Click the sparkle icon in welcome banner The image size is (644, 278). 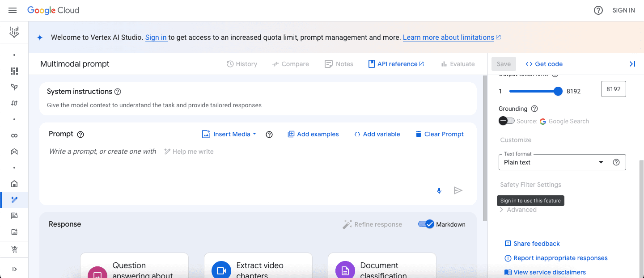(40, 38)
